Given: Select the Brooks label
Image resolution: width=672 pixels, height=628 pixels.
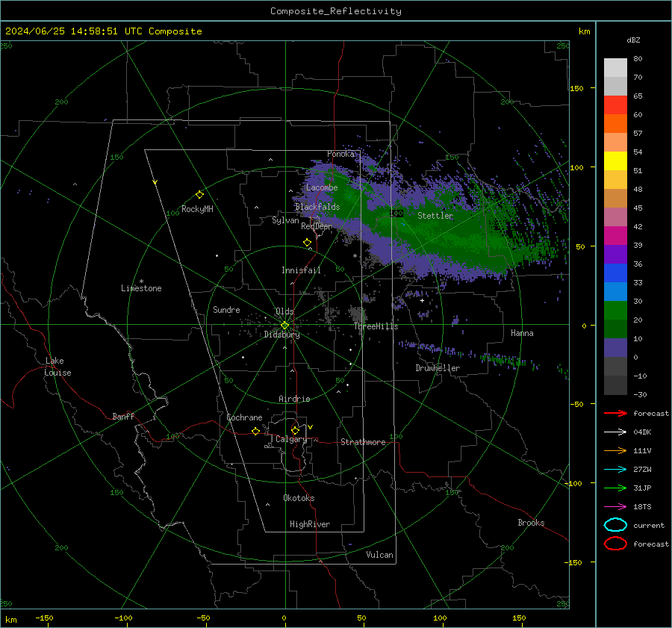Looking at the screenshot, I should (x=531, y=523).
